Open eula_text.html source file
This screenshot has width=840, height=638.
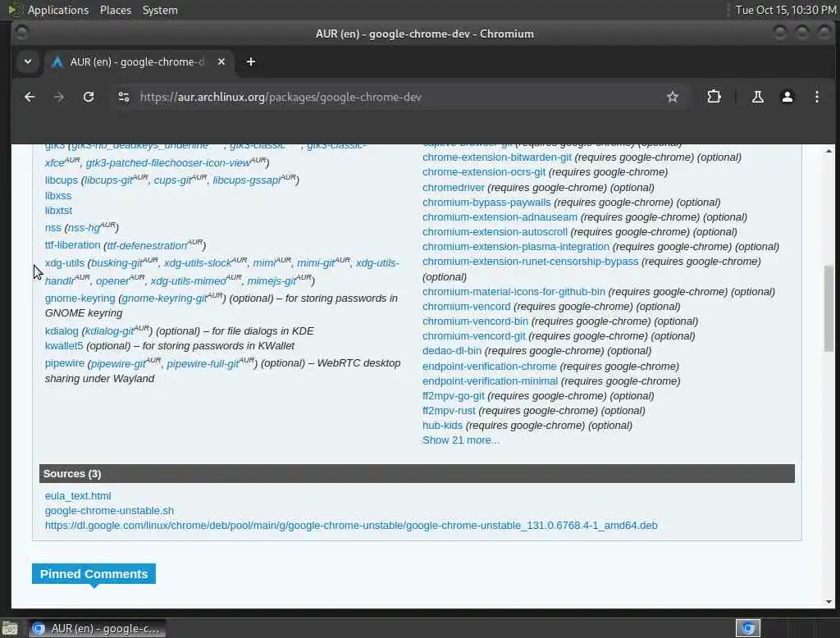coord(78,496)
